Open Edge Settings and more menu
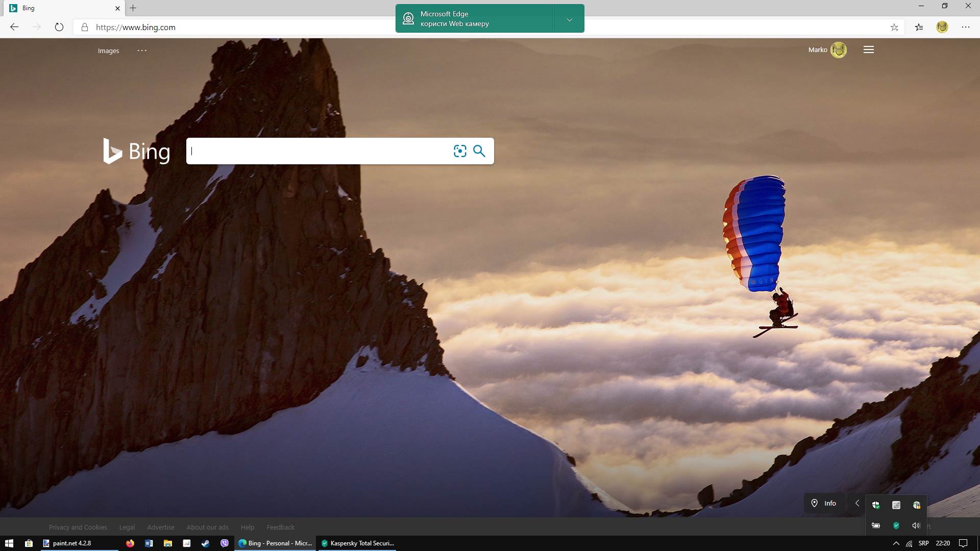This screenshot has height=551, width=980. pos(966,28)
